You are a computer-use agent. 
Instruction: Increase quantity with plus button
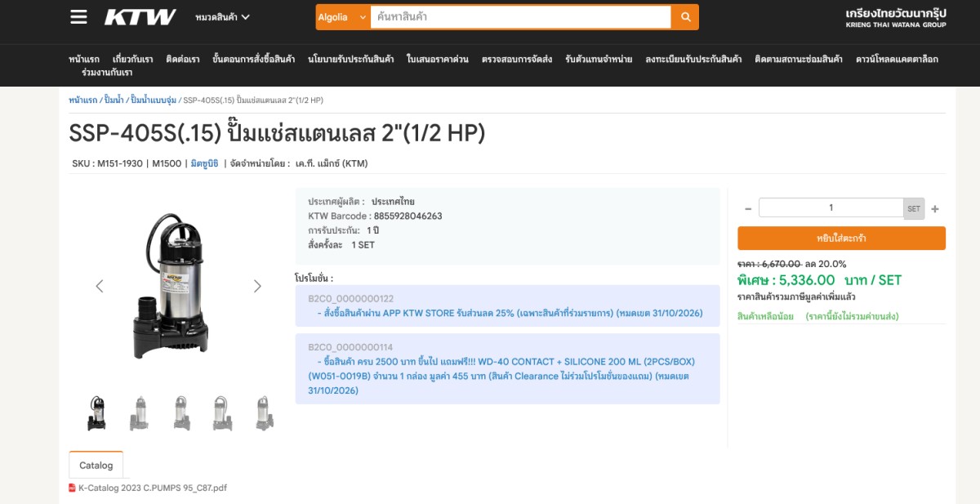click(x=935, y=208)
